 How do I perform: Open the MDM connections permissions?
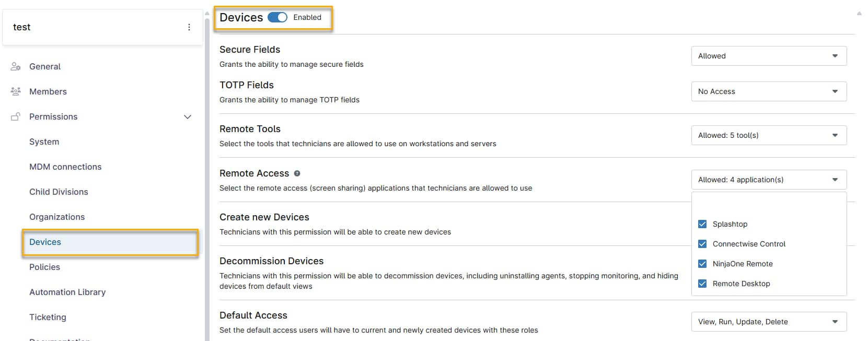pos(65,167)
